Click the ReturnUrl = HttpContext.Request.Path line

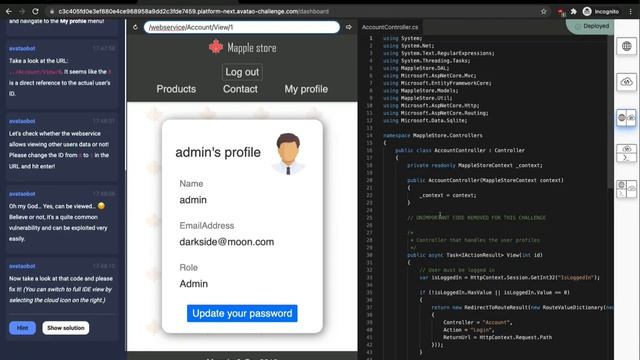pos(498,337)
